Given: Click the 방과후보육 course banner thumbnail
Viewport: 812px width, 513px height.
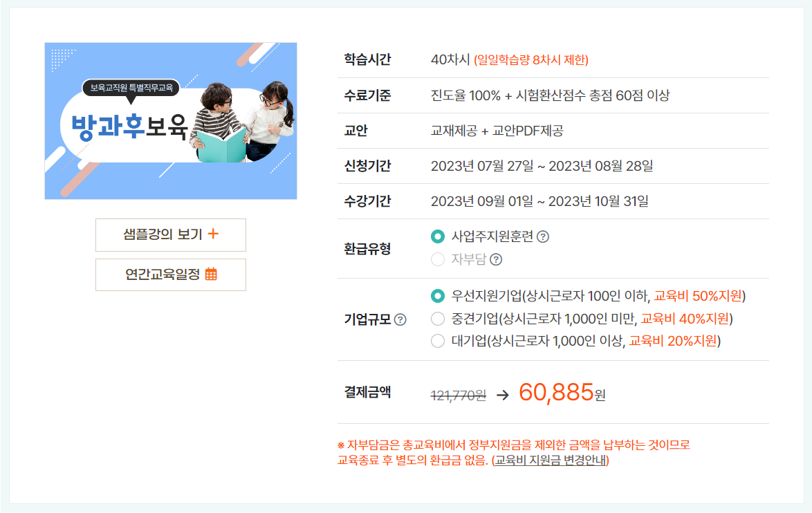Looking at the screenshot, I should click(x=171, y=121).
